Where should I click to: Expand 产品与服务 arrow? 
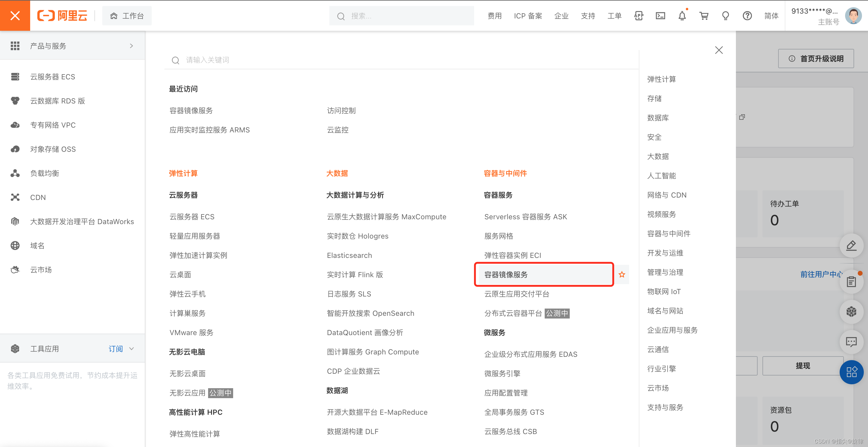tap(131, 46)
